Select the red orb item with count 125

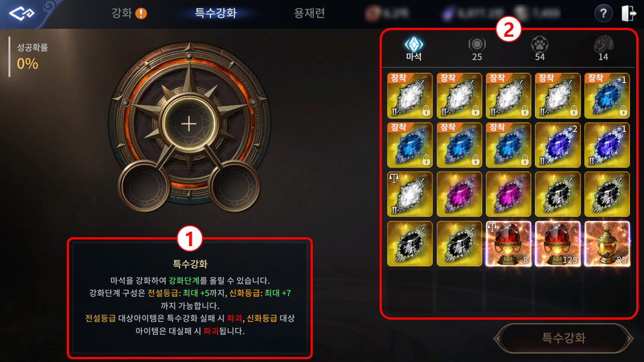[557, 244]
